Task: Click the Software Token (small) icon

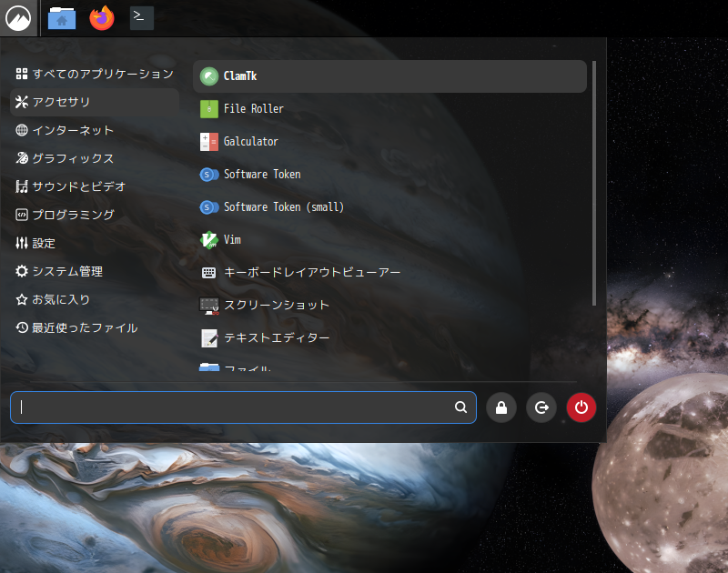Action: click(x=209, y=207)
